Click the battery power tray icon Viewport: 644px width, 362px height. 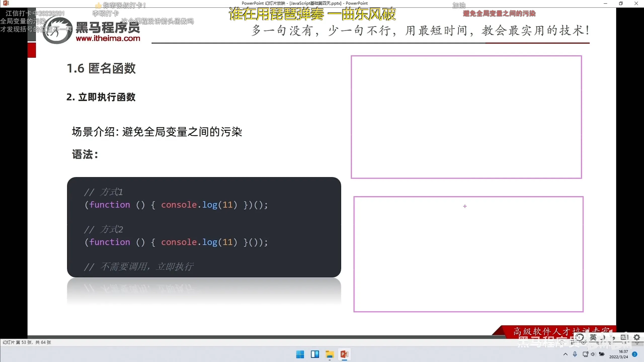602,354
